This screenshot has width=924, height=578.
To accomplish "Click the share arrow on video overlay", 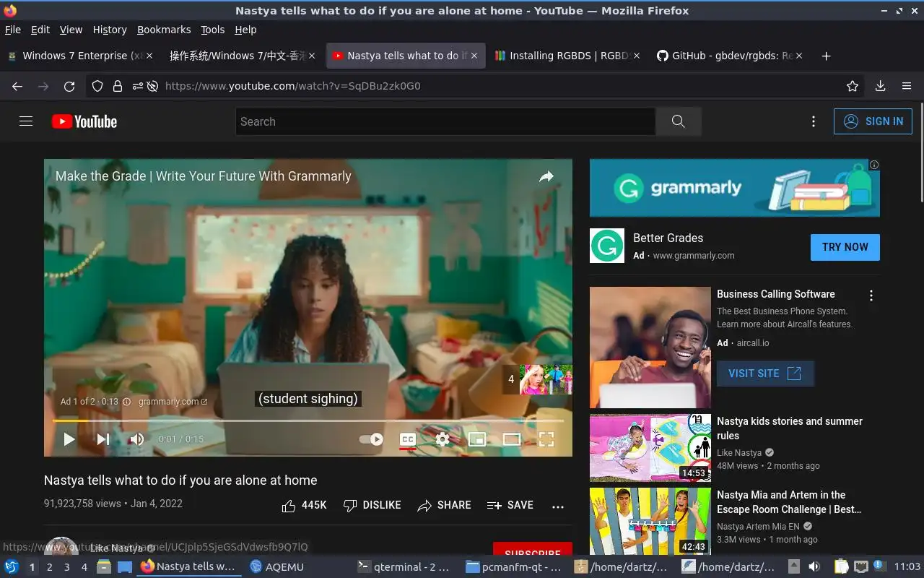I will pyautogui.click(x=546, y=176).
